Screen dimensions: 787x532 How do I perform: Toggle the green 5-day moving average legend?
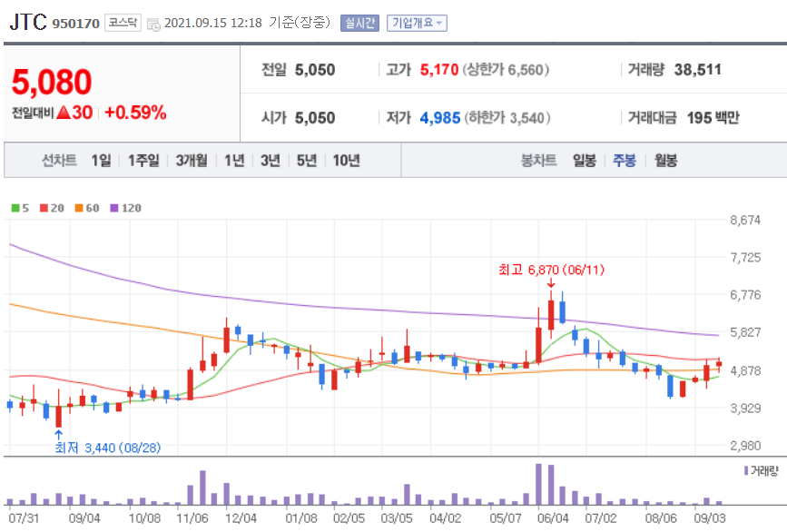[x=17, y=209]
